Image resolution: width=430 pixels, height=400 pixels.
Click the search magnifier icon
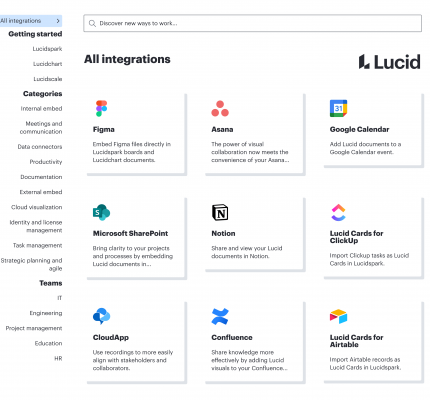point(92,23)
